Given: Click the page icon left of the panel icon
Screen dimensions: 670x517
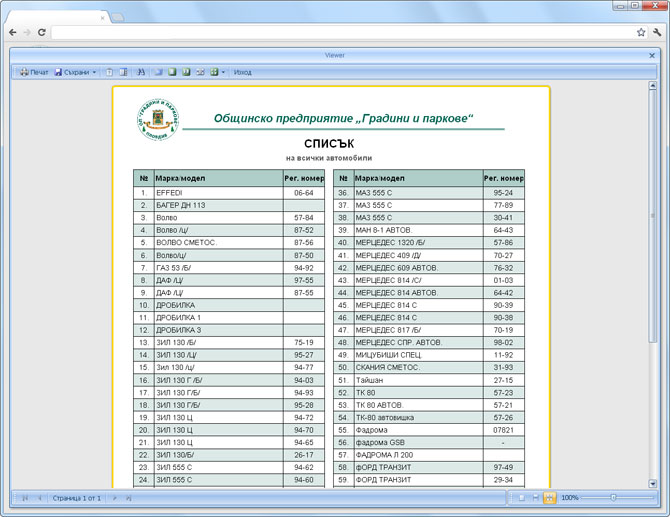Looking at the screenshot, I should (109, 72).
